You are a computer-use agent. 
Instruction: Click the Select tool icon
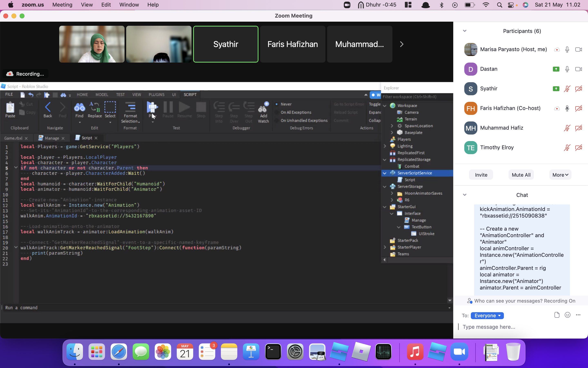[110, 107]
